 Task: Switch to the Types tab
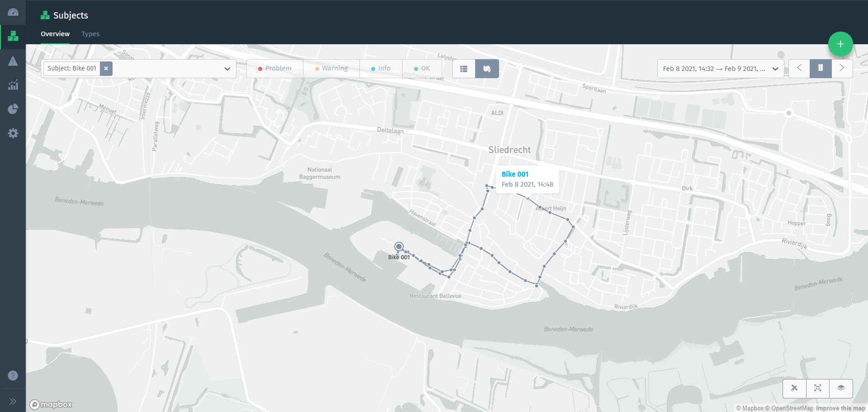coord(90,34)
